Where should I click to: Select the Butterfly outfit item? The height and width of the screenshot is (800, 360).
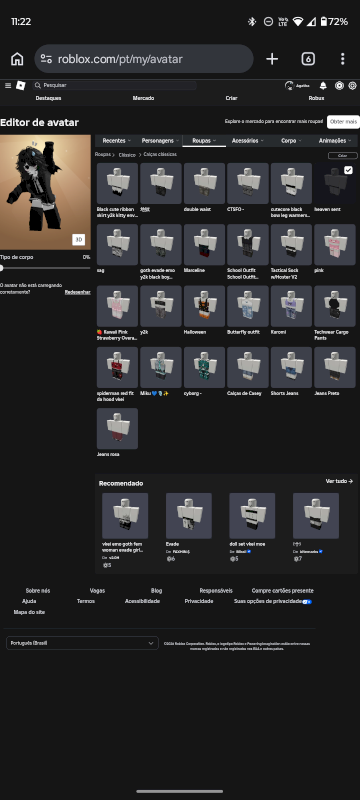pos(248,306)
